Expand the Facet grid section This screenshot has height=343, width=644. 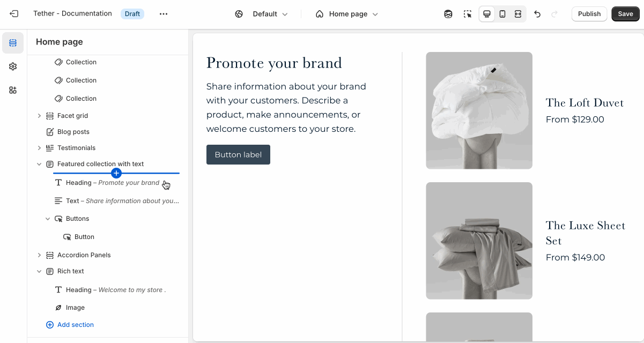(x=39, y=116)
